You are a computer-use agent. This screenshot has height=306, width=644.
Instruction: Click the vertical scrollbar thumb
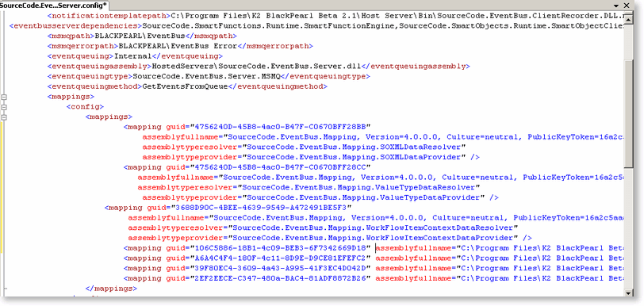627,114
